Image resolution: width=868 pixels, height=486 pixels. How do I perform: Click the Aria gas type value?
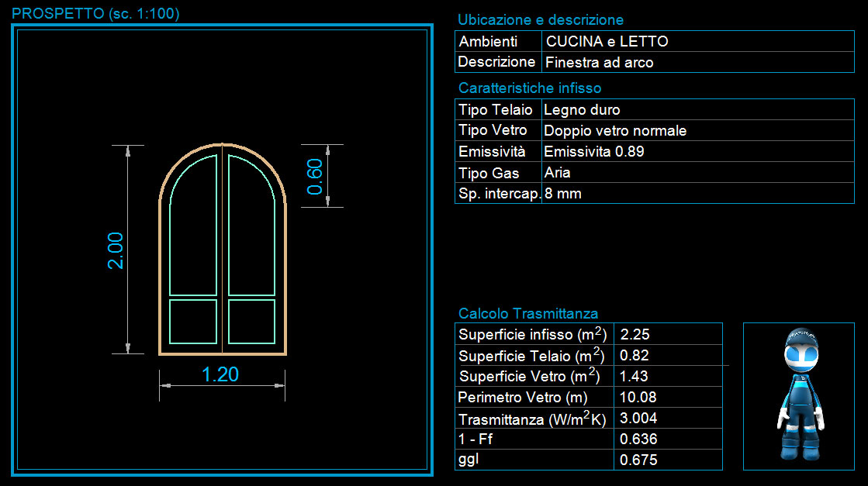click(x=558, y=173)
